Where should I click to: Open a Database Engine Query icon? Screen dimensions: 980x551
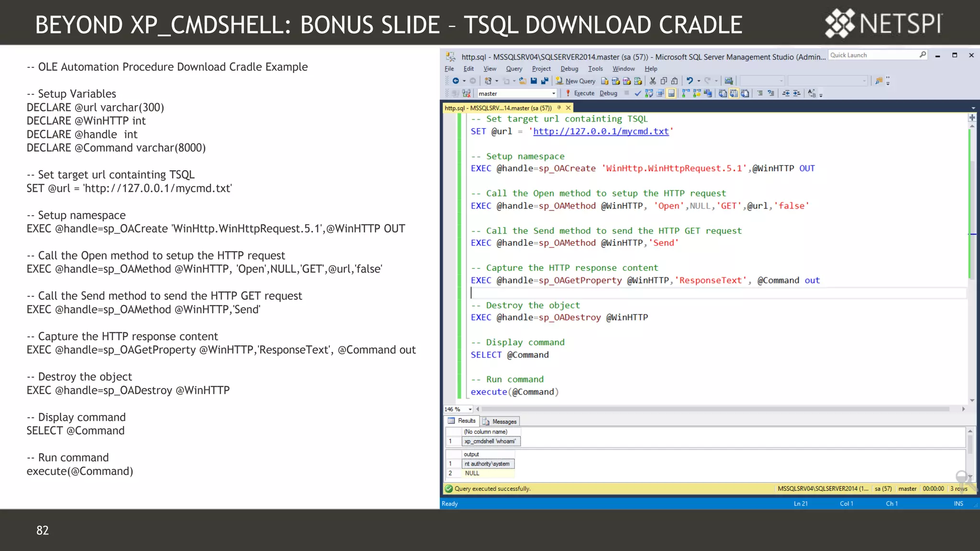[x=604, y=81]
